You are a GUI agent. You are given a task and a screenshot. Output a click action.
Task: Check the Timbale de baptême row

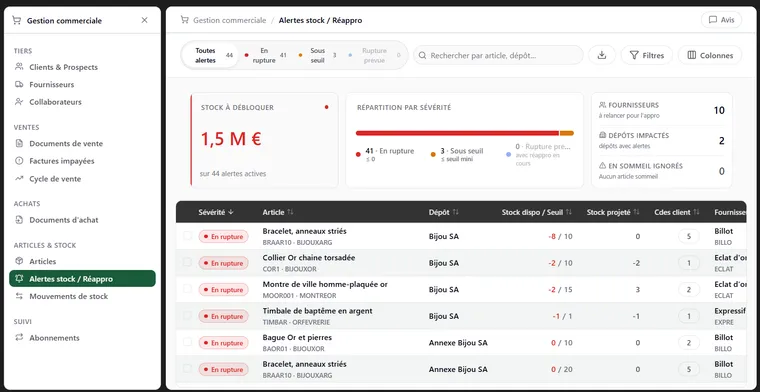pyautogui.click(x=187, y=315)
